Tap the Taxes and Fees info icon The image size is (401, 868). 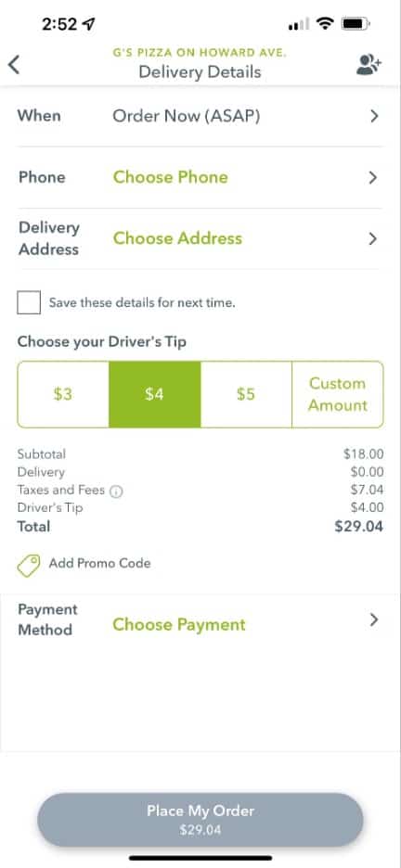[x=116, y=491]
